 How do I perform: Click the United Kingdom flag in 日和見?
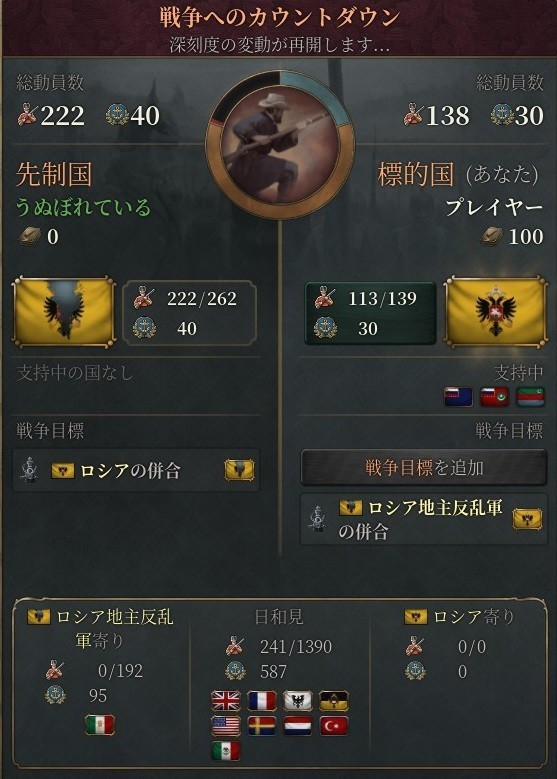pos(226,701)
